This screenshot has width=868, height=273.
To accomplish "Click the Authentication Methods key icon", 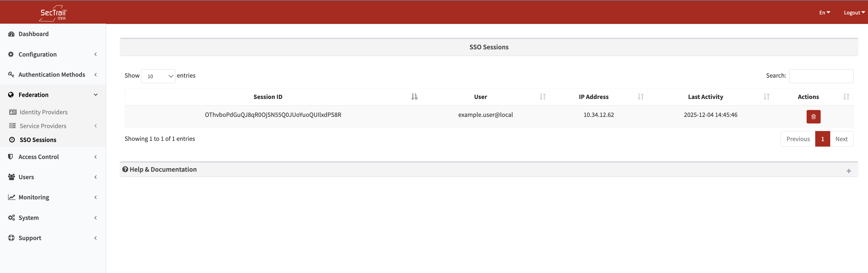I will click(11, 74).
